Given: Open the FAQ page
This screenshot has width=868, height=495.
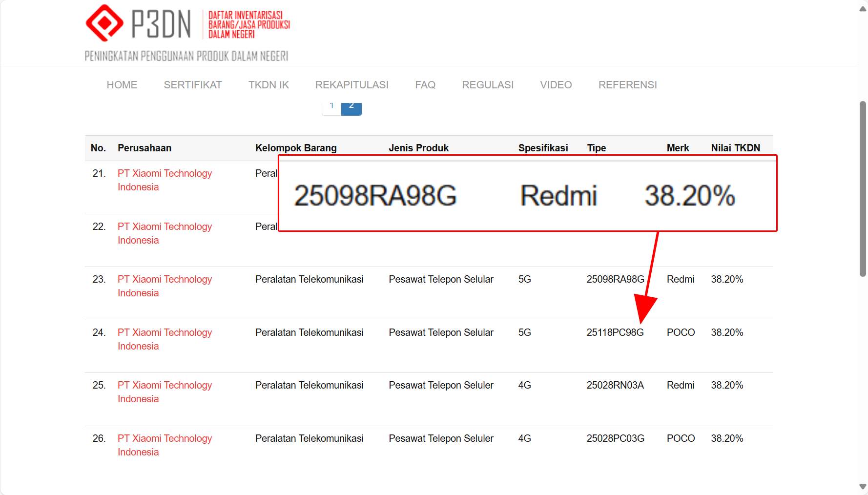Looking at the screenshot, I should pyautogui.click(x=425, y=85).
